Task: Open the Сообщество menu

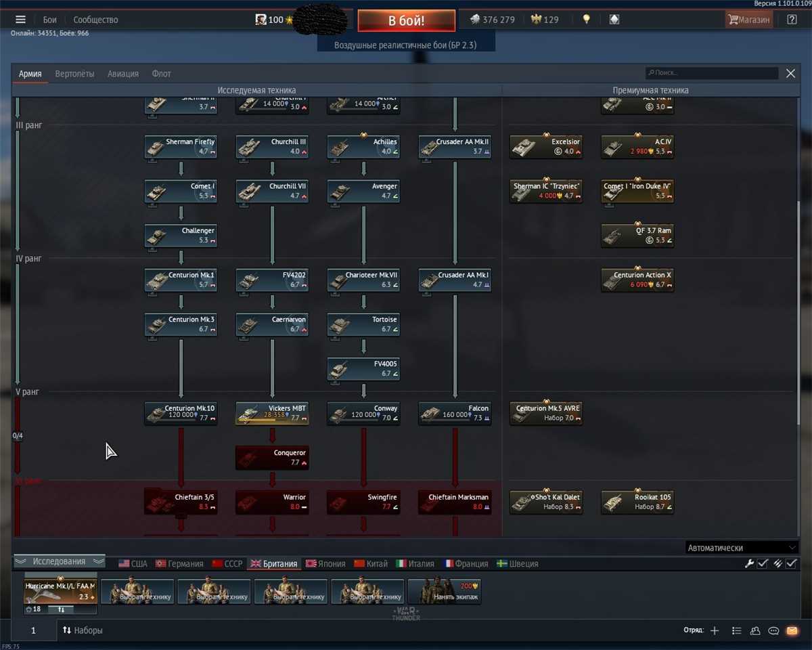Action: point(95,20)
